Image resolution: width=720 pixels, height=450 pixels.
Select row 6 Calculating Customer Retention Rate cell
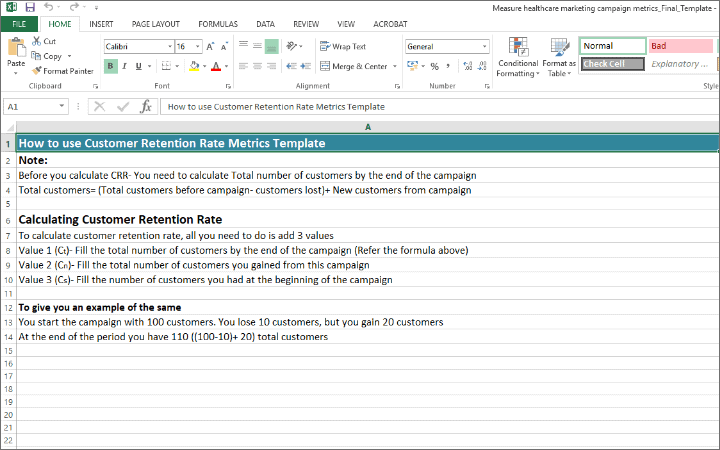[x=120, y=219]
